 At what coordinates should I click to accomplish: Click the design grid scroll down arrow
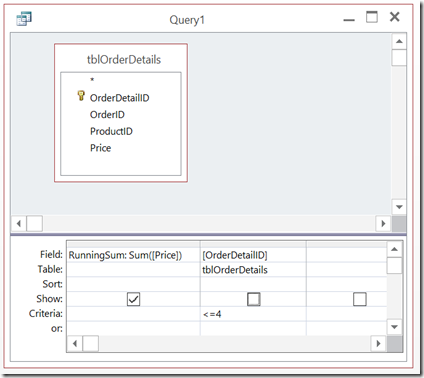pos(394,327)
